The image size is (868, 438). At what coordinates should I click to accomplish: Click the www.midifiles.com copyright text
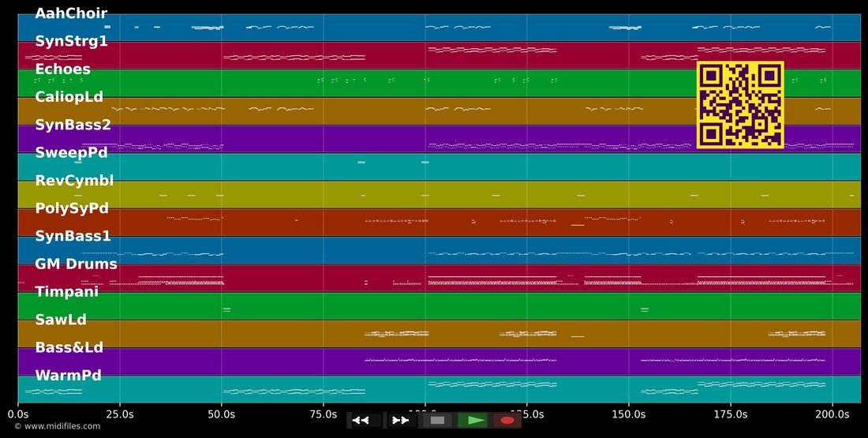[58, 426]
